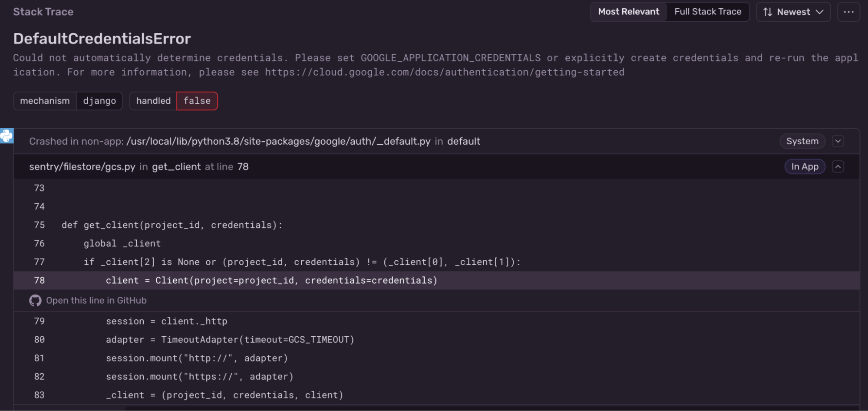Select the Most Relevant tab
868x411 pixels.
(628, 12)
